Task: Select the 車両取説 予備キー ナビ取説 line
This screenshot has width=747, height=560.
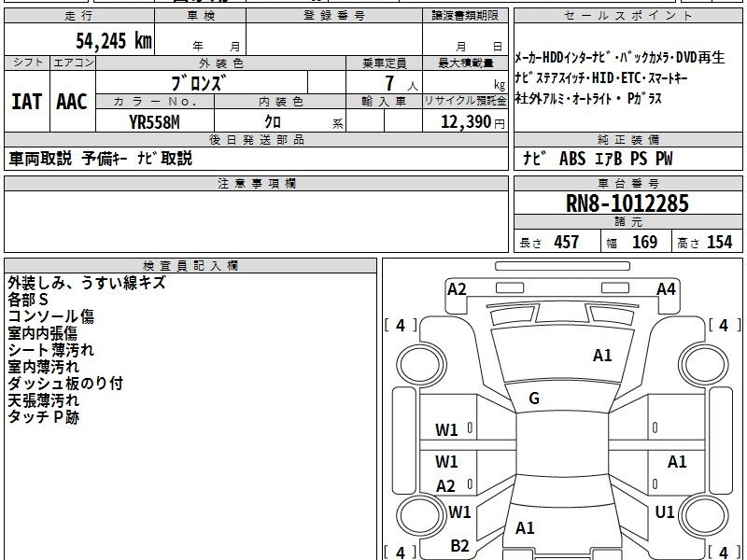Action: point(101,159)
